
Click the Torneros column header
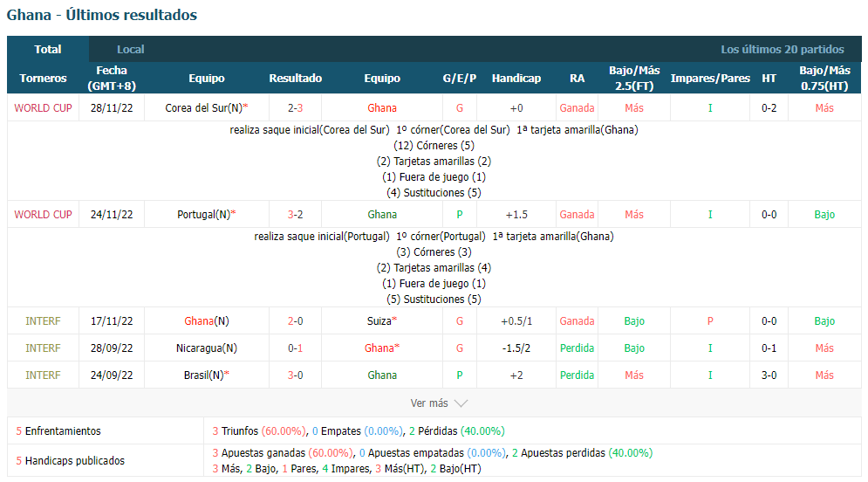43,78
